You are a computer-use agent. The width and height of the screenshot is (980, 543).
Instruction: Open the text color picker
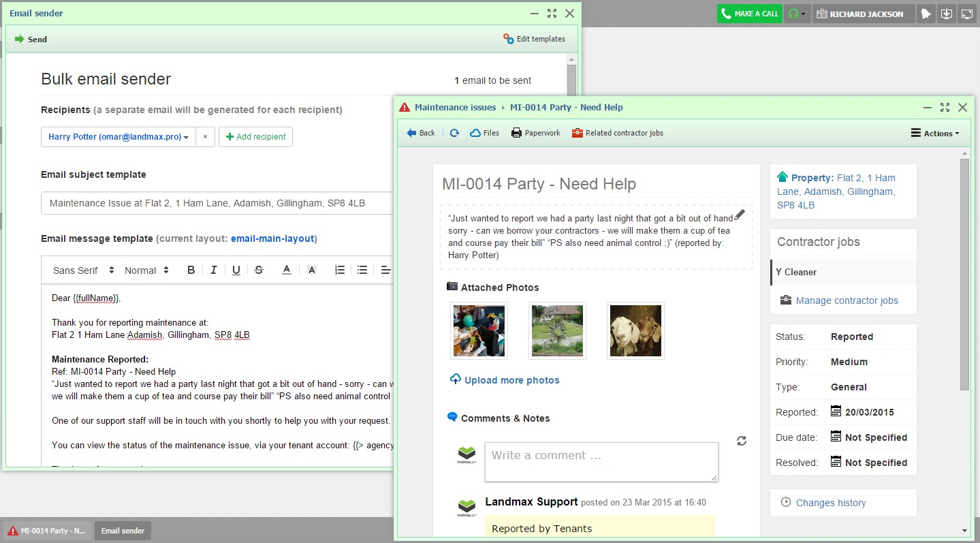[287, 270]
